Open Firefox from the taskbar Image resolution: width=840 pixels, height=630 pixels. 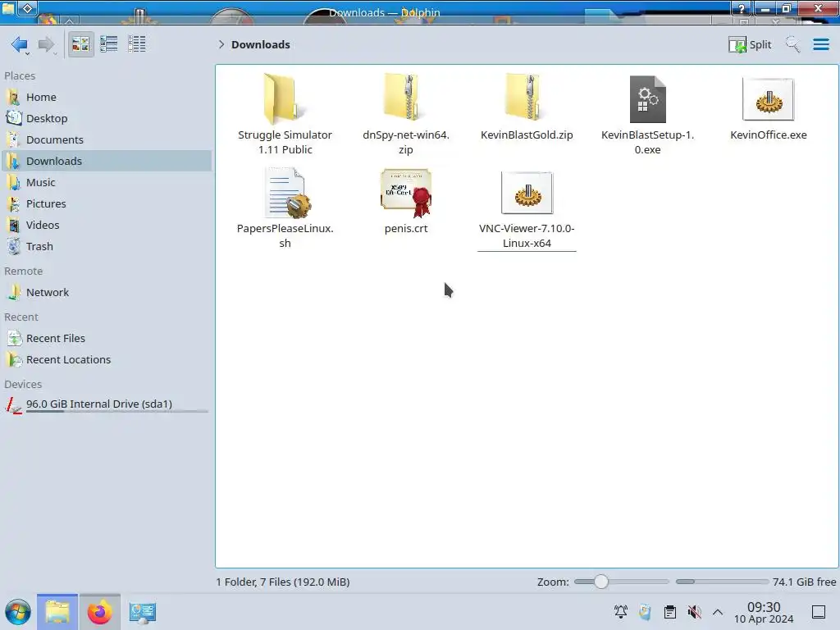99,612
